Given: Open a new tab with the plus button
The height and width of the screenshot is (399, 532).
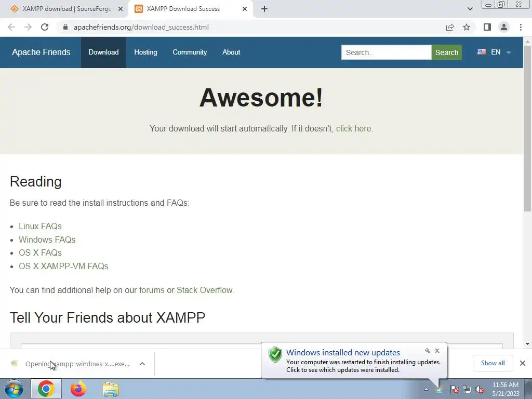Looking at the screenshot, I should 264,9.
